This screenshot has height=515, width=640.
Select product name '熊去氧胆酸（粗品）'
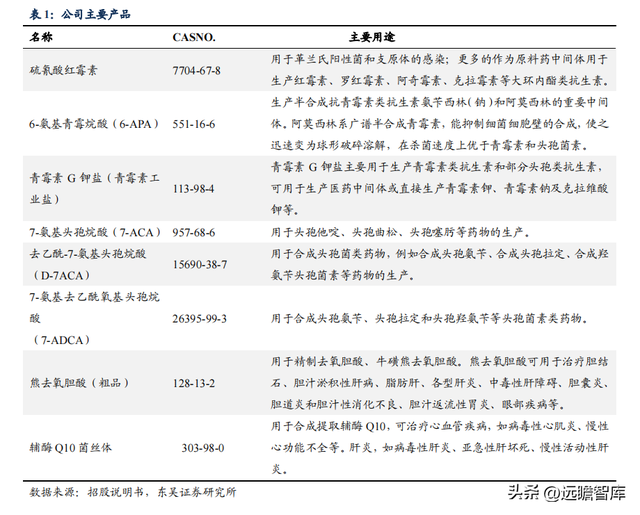80,383
